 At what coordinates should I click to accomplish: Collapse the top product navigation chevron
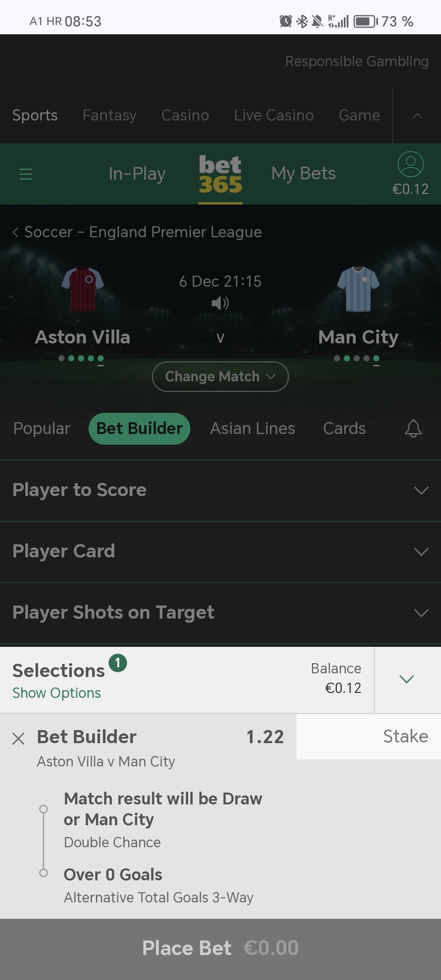pyautogui.click(x=417, y=116)
